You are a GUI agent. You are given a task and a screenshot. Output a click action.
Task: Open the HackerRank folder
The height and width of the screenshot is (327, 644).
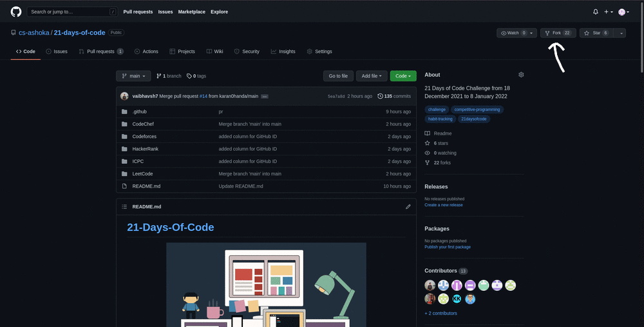(x=145, y=149)
